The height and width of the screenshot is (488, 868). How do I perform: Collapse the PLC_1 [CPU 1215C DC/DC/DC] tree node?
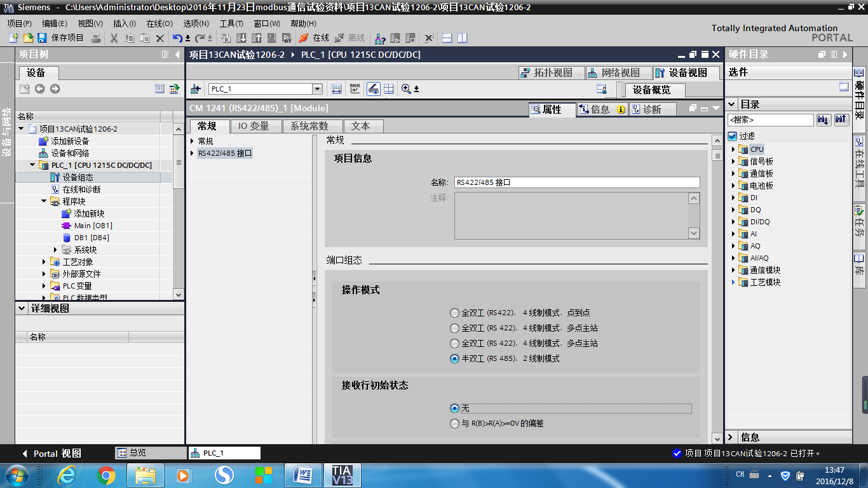pyautogui.click(x=32, y=165)
